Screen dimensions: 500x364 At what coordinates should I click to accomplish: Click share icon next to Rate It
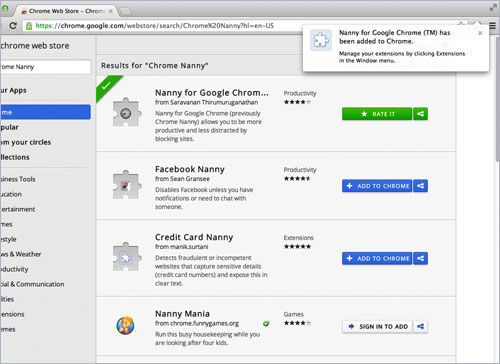tap(421, 114)
